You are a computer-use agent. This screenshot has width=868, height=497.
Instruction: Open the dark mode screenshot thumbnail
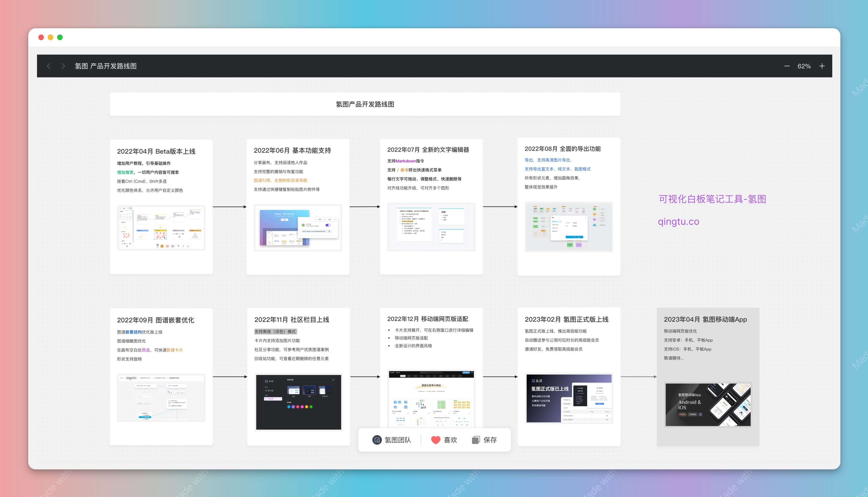click(x=298, y=402)
